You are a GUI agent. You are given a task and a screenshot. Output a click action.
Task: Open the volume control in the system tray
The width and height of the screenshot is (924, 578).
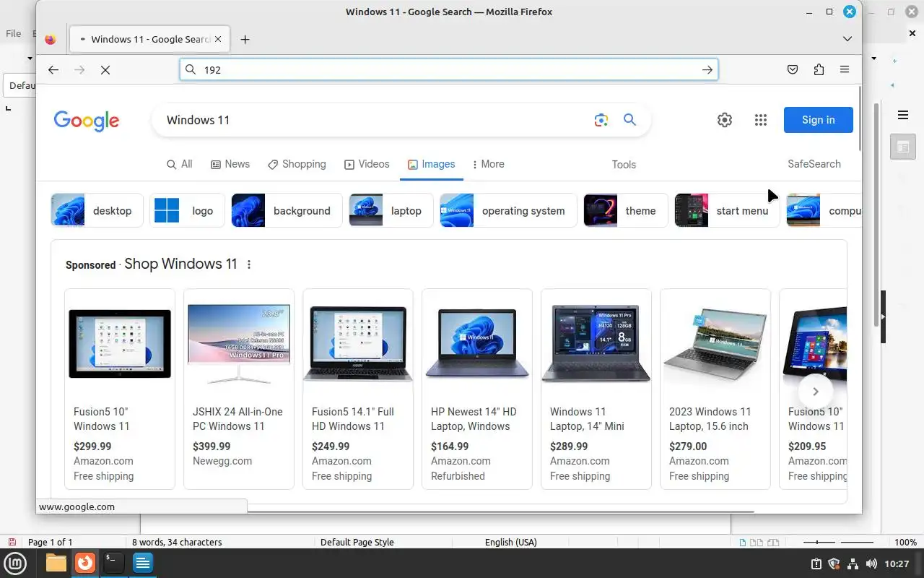tap(871, 564)
